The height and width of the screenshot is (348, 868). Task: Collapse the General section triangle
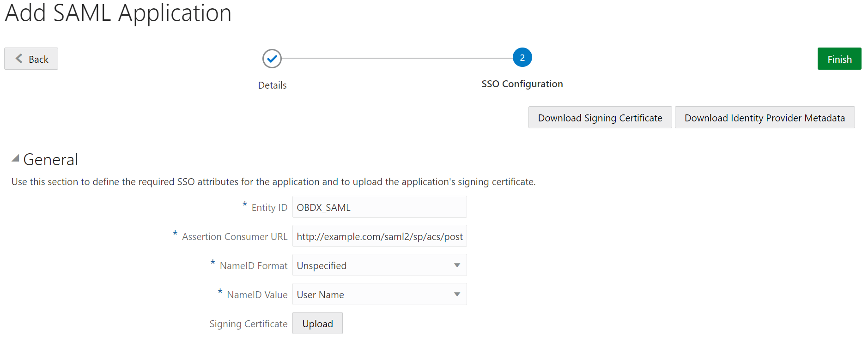[15, 158]
